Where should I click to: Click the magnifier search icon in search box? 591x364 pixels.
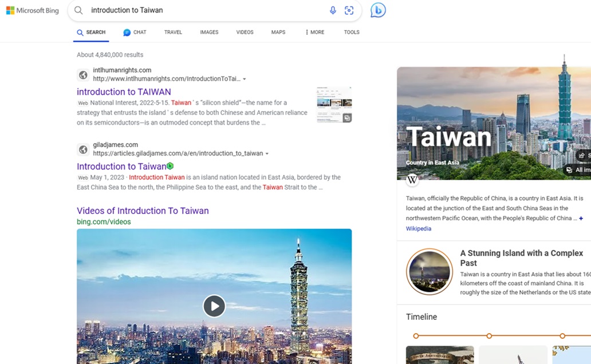pos(78,10)
